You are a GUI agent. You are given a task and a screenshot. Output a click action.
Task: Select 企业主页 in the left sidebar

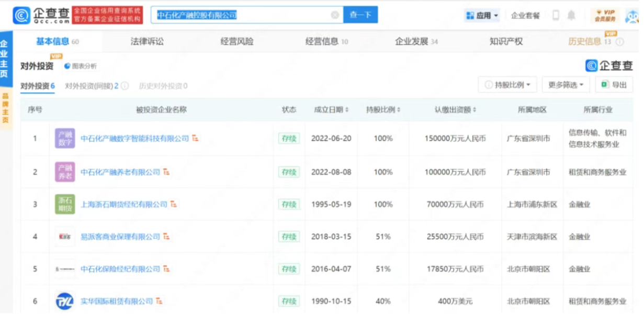(x=5, y=59)
